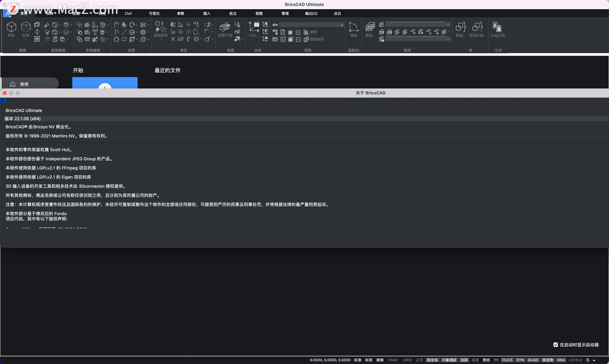Click the 透视 perspective view button
Viewport: 609px width, 364px height.
[x=310, y=32]
